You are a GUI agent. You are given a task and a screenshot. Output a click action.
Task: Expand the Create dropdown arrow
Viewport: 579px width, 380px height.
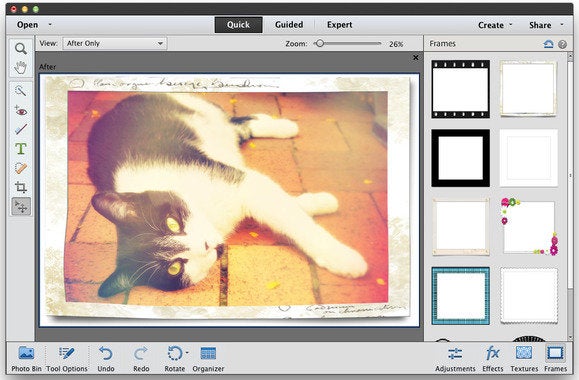pyautogui.click(x=511, y=25)
